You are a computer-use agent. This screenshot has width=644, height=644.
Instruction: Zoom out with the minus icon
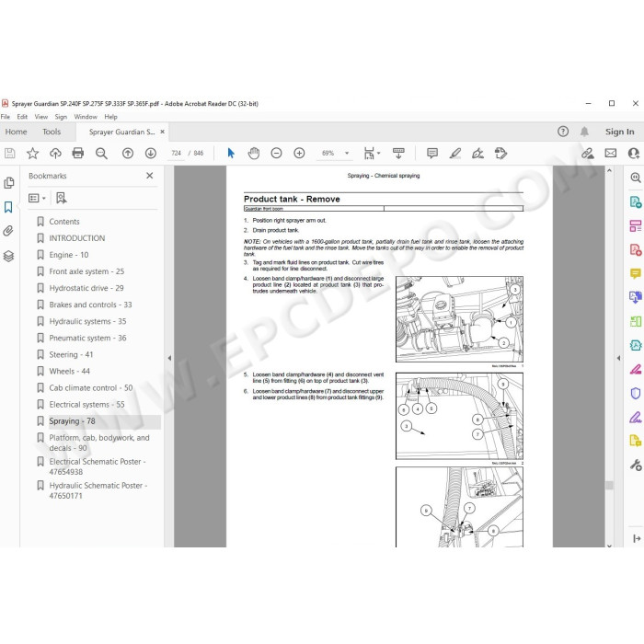[x=276, y=154]
